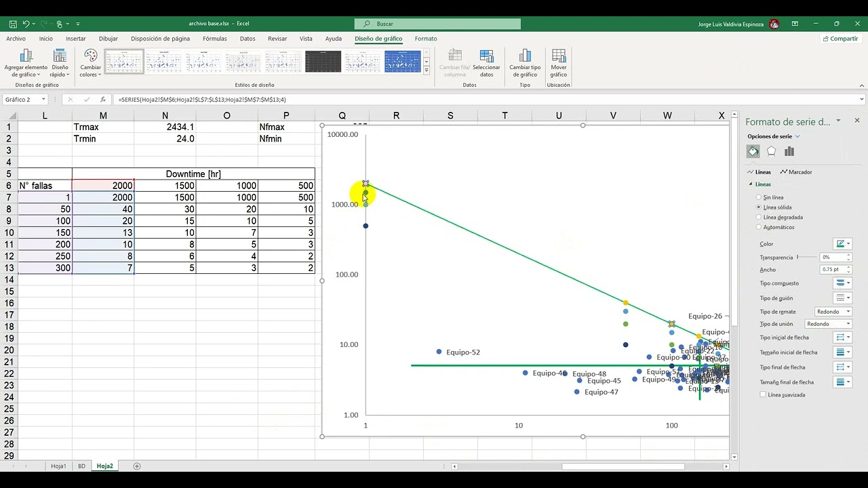This screenshot has height=488, width=868.
Task: Open Series options (bar chart icon)
Action: [789, 152]
